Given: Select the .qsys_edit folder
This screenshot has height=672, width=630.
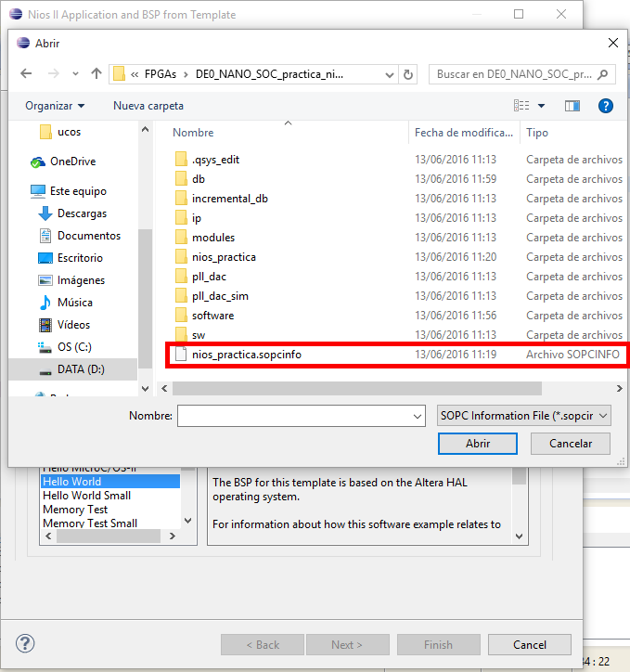Looking at the screenshot, I should 215,160.
